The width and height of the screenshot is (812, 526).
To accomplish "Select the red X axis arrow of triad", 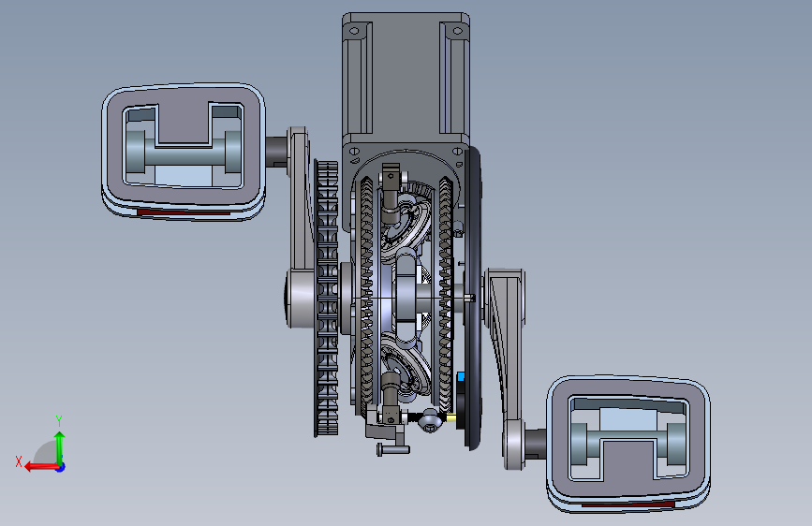I will [x=40, y=467].
